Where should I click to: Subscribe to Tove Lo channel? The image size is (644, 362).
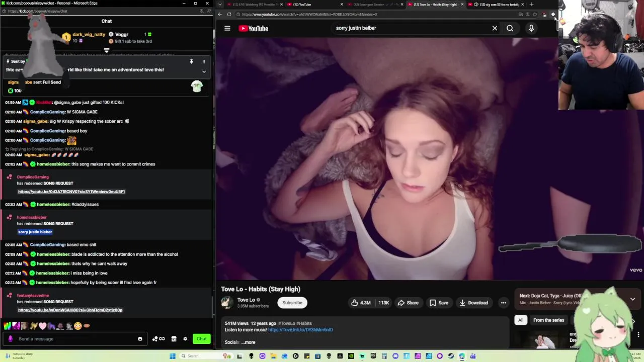(x=292, y=303)
